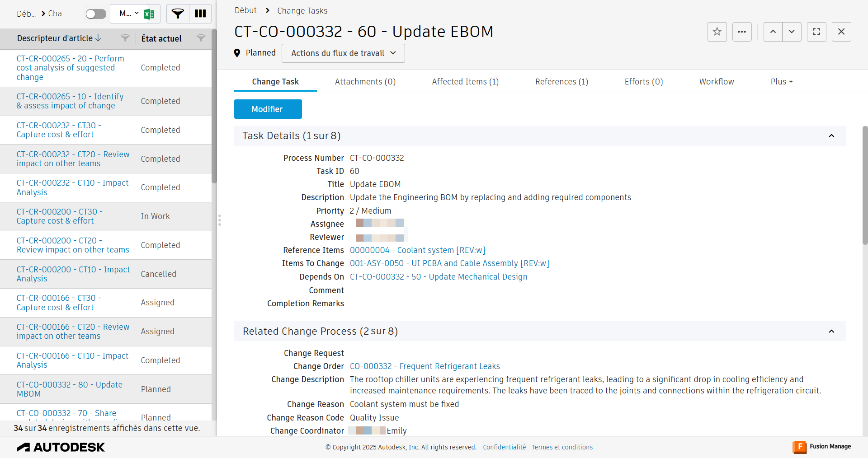The height and width of the screenshot is (458, 868).
Task: Click the Modifier button
Action: point(268,109)
